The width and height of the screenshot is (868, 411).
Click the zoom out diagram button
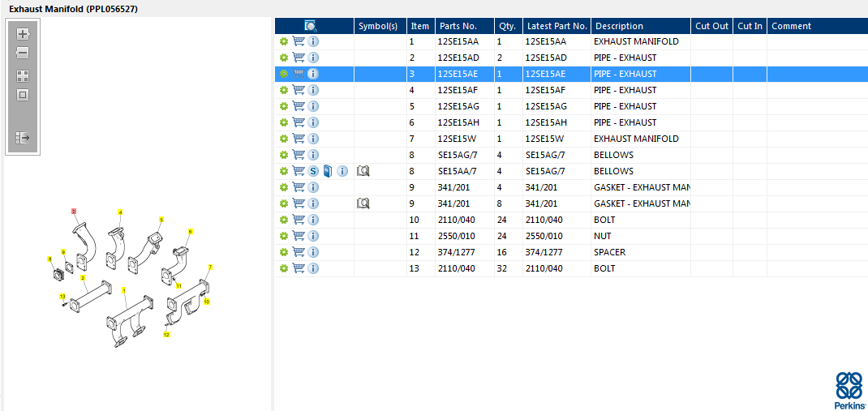click(x=23, y=53)
